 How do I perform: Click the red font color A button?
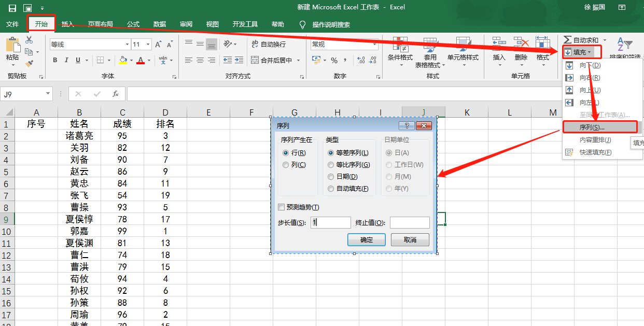pyautogui.click(x=141, y=60)
